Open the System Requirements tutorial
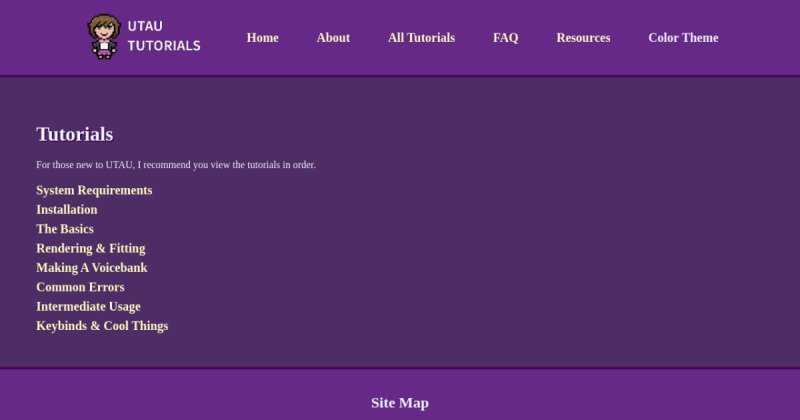The image size is (800, 420). (94, 190)
